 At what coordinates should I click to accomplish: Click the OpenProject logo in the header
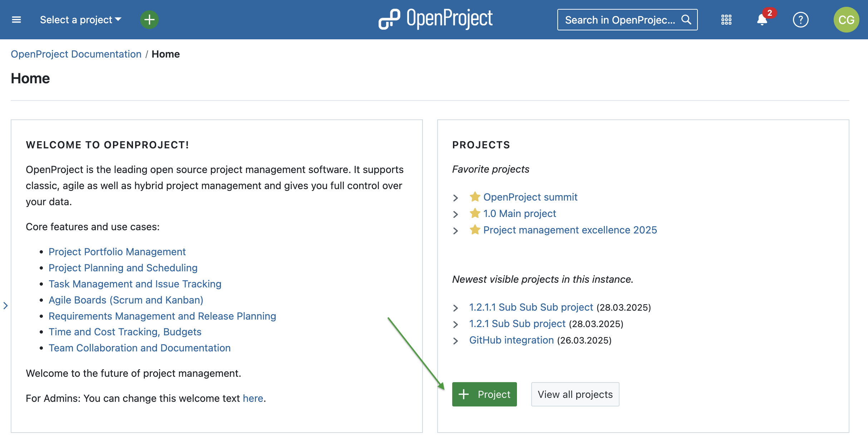tap(435, 19)
